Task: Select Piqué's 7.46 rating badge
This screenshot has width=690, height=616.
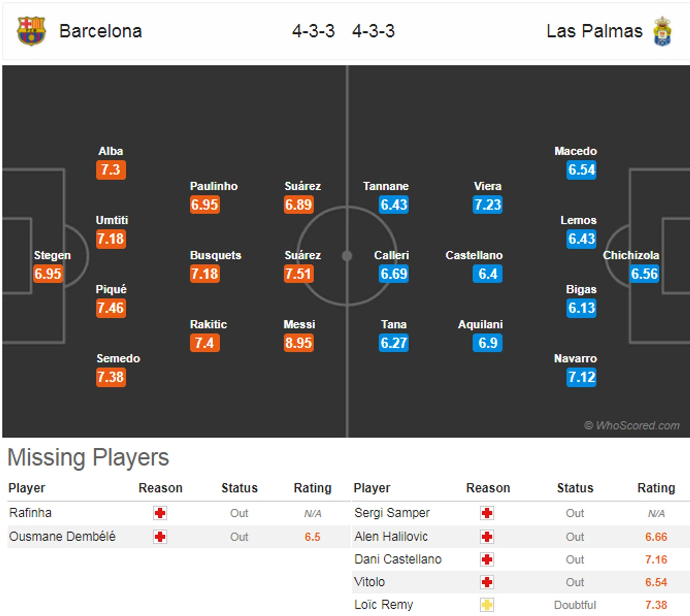Action: coord(111,308)
